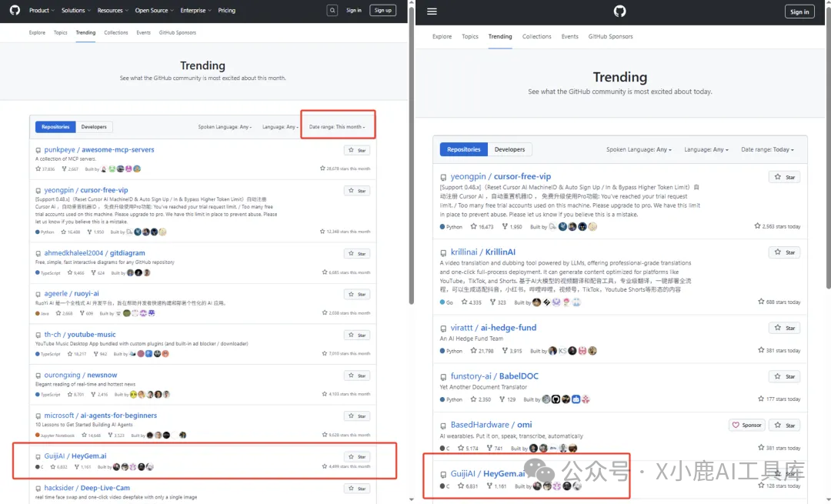831x504 pixels.
Task: Star funstory-ai BabelDOC repository
Action: click(x=784, y=376)
